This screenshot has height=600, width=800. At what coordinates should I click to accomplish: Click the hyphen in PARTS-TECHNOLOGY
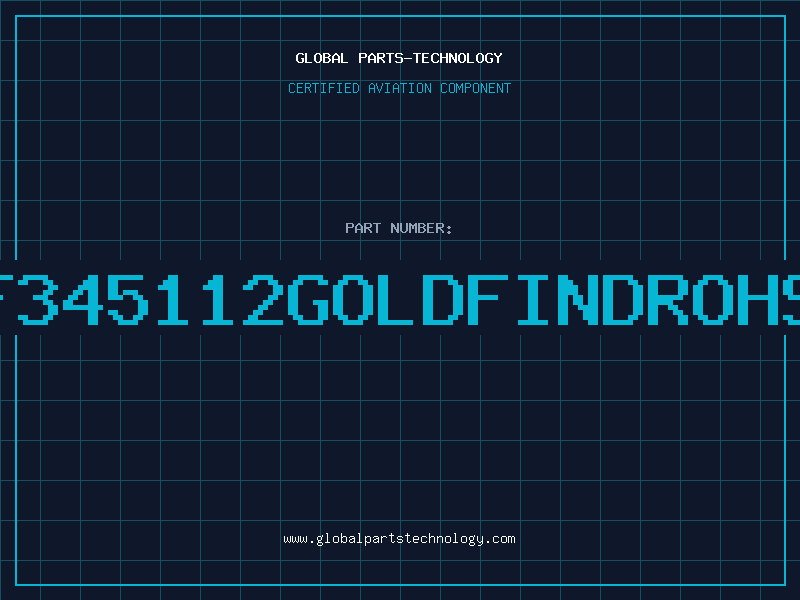(x=407, y=59)
